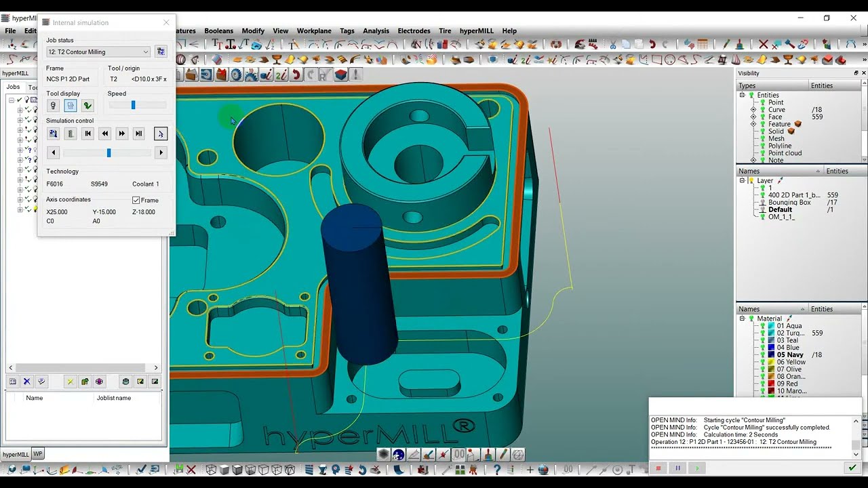
Task: Skip to end of simulation
Action: [x=138, y=134]
